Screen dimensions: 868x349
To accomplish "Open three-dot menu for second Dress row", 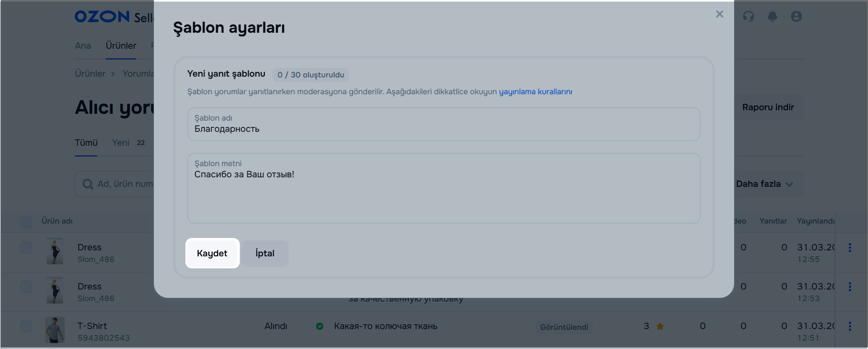I will pos(850,287).
